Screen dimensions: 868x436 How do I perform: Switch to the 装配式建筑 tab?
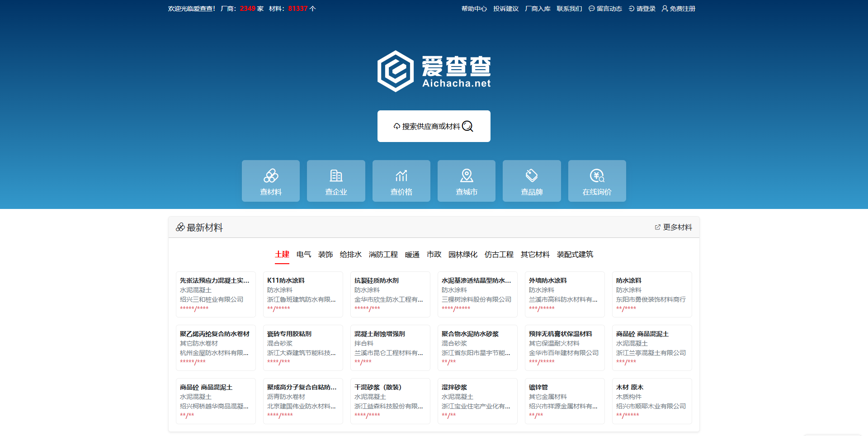575,255
